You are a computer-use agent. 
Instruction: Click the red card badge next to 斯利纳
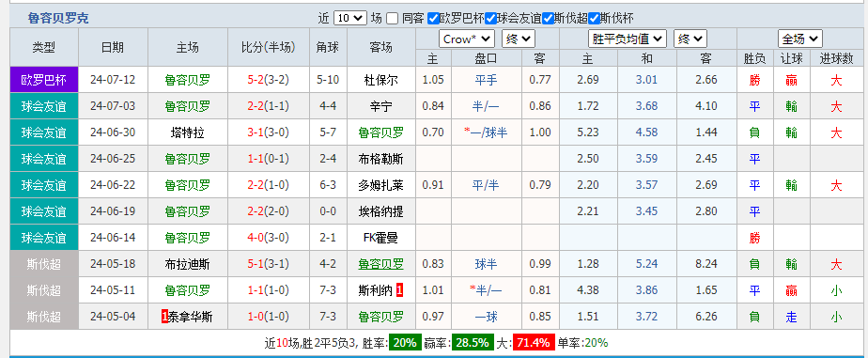(399, 290)
